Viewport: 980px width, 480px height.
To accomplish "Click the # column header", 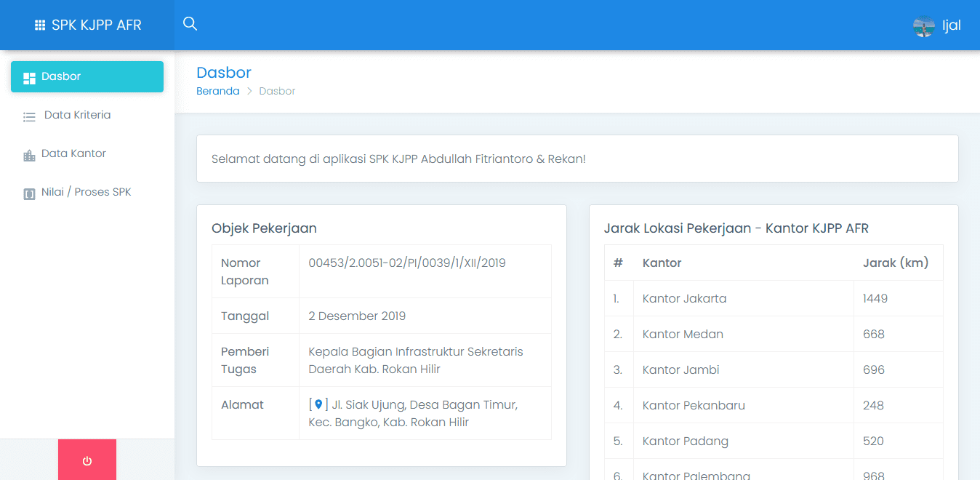I will click(x=618, y=263).
